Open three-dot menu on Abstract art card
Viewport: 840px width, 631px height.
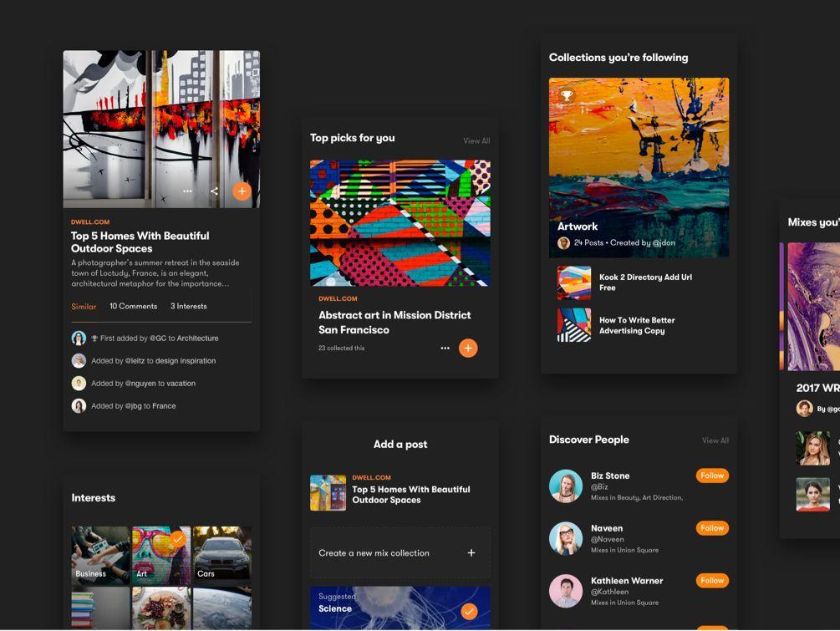[445, 349]
